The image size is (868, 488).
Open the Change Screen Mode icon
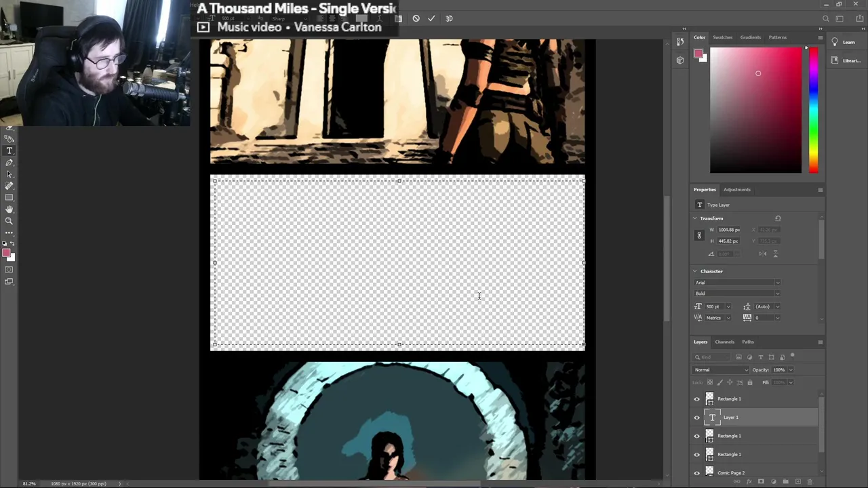tap(9, 281)
